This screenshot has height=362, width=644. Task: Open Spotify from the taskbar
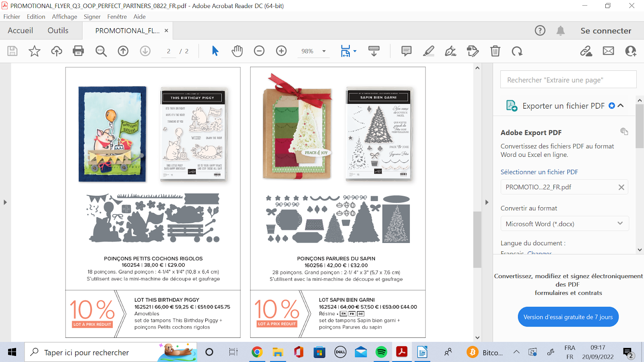click(381, 352)
